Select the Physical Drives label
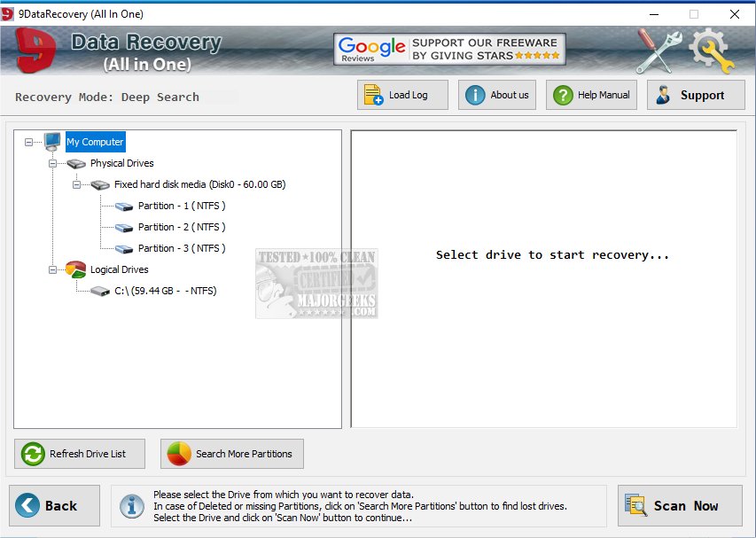Screen dimensions: 756x538 pos(122,163)
